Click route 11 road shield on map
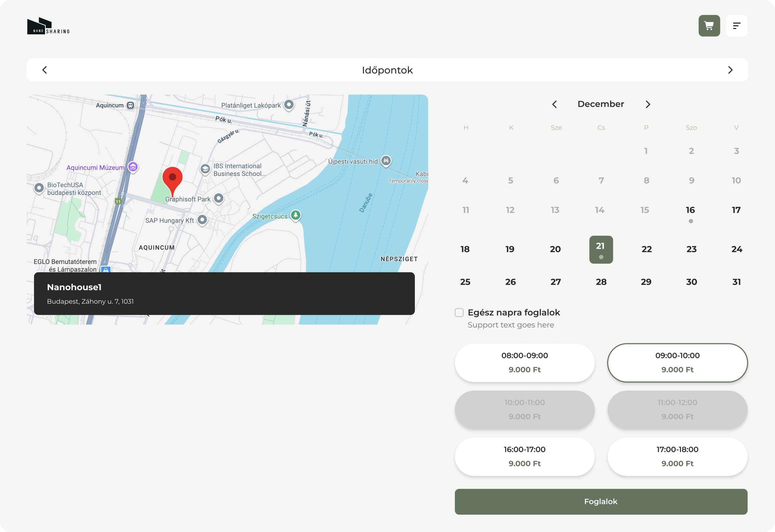 pos(118,201)
